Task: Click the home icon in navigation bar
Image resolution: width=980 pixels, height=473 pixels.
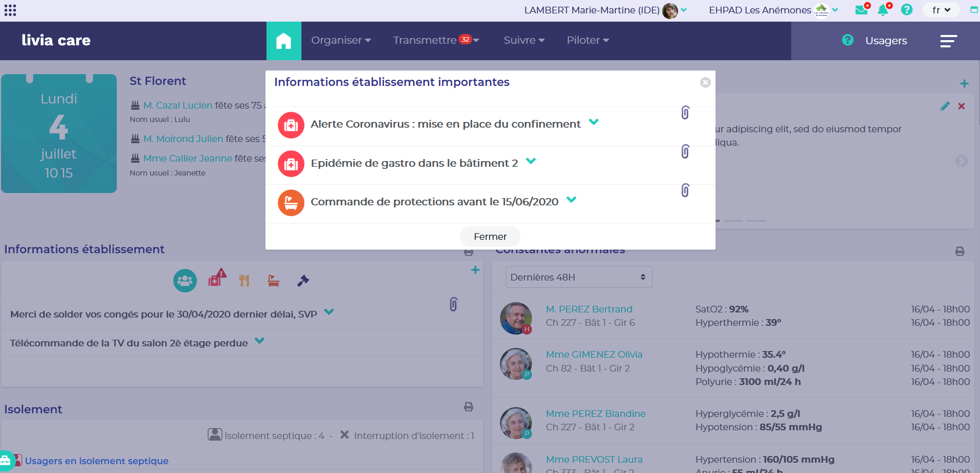Action: (283, 41)
